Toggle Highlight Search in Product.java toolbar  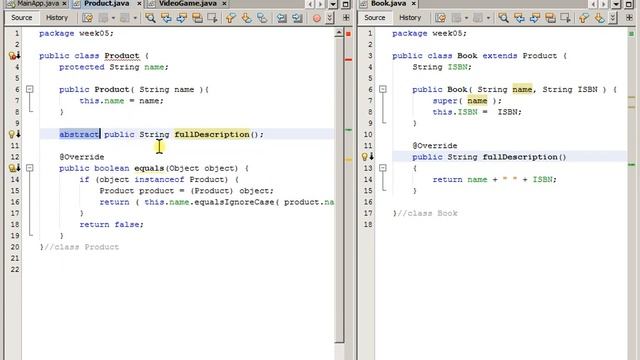point(197,18)
